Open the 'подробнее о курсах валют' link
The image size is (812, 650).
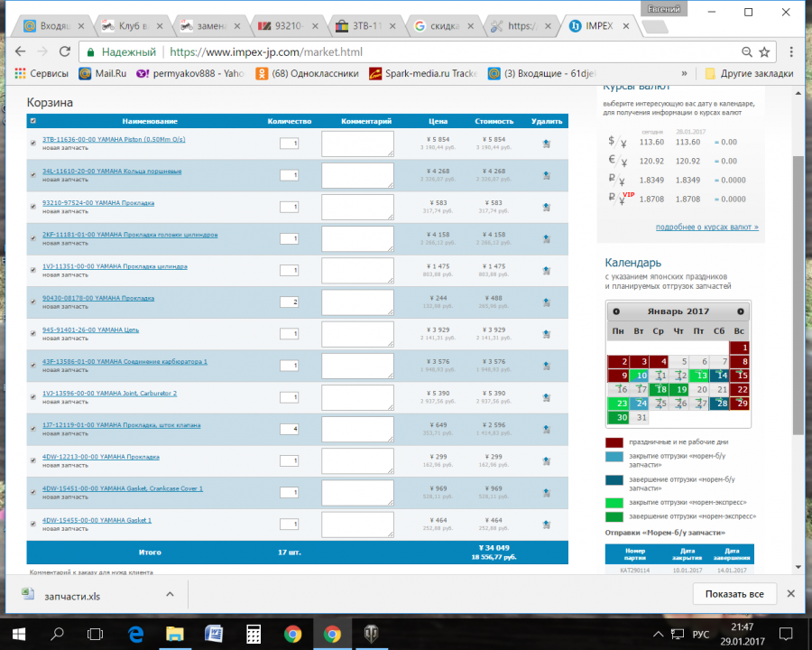706,227
